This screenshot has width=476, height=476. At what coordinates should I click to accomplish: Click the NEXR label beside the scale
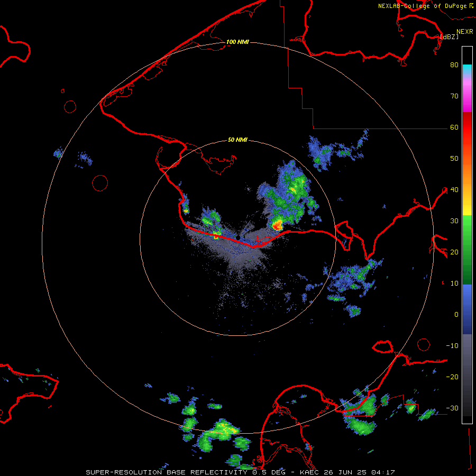pyautogui.click(x=465, y=32)
